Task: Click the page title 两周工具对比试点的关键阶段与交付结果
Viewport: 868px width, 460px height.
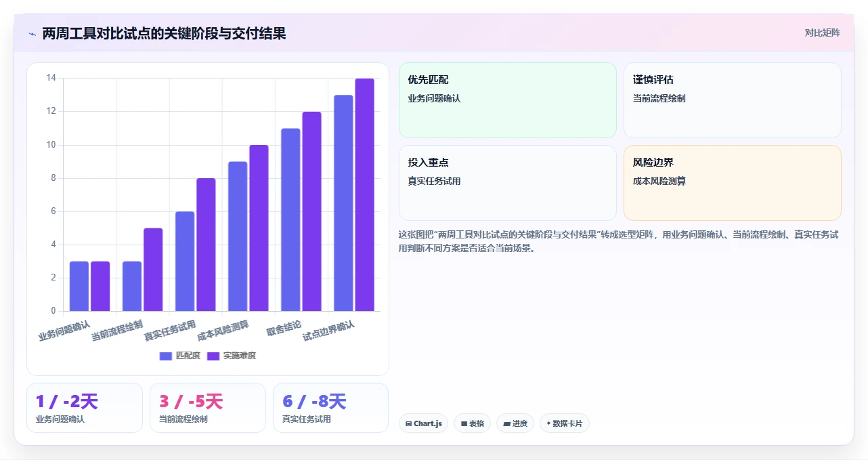Action: (x=164, y=33)
